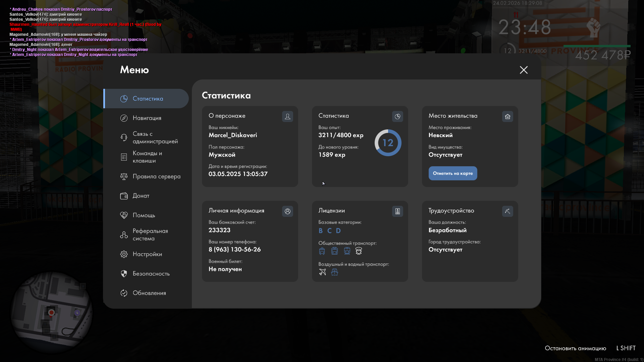Click the user icon in Личная информация card
Image resolution: width=644 pixels, height=362 pixels.
(287, 211)
